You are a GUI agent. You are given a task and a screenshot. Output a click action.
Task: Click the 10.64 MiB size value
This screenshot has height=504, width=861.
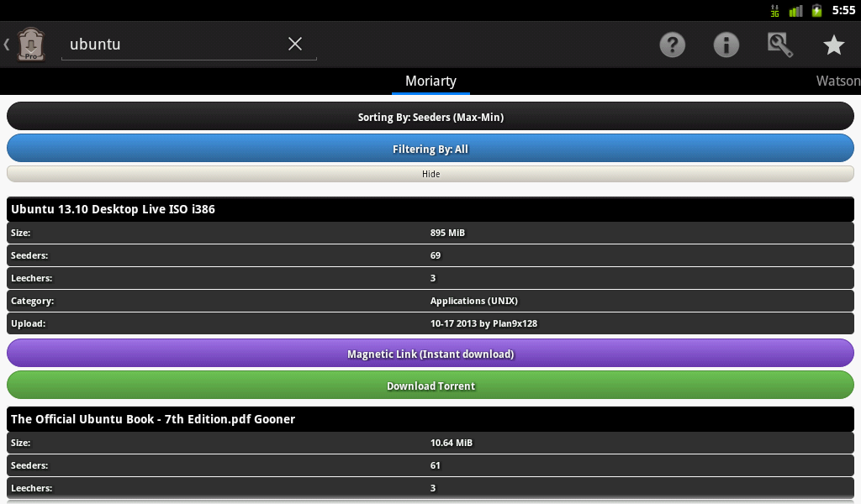click(452, 443)
